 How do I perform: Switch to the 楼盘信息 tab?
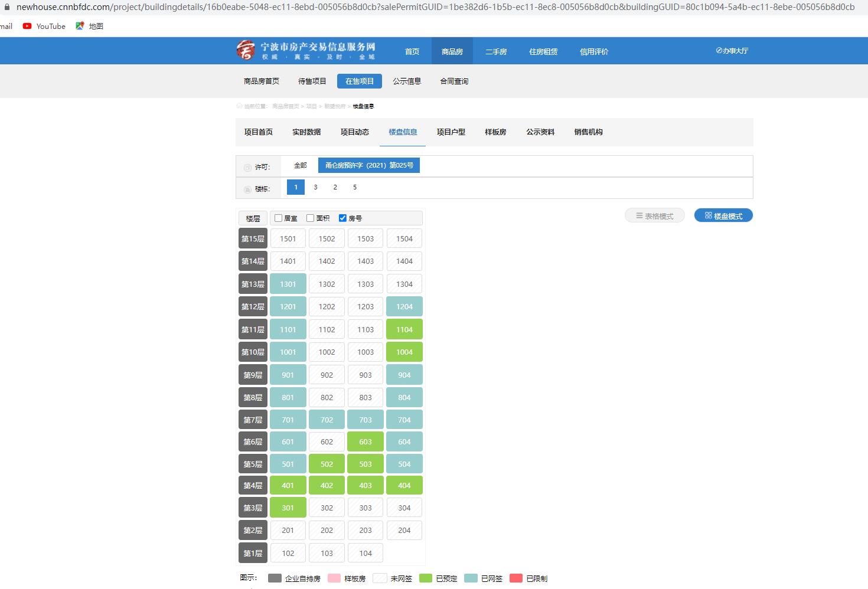[403, 132]
